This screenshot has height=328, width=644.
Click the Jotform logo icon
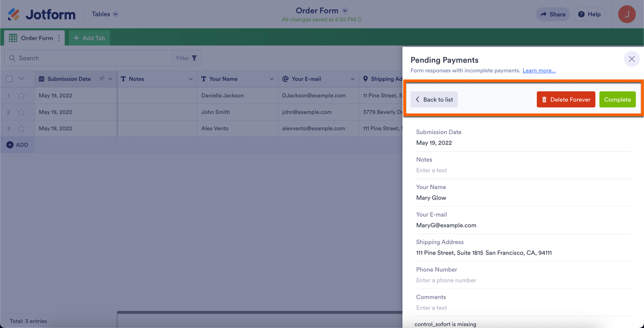click(14, 14)
